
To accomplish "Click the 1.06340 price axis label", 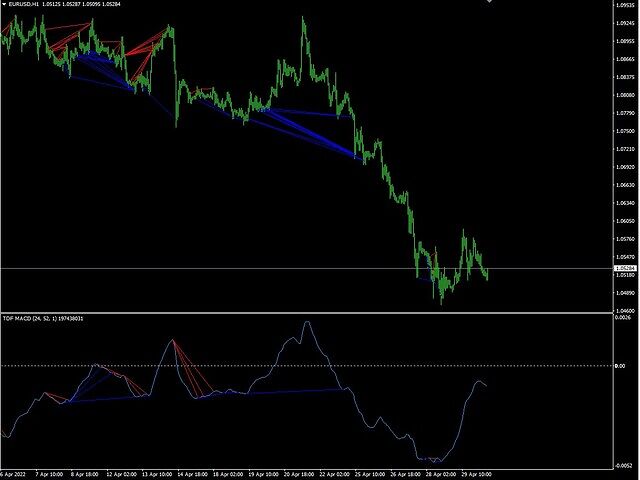I will tap(625, 203).
